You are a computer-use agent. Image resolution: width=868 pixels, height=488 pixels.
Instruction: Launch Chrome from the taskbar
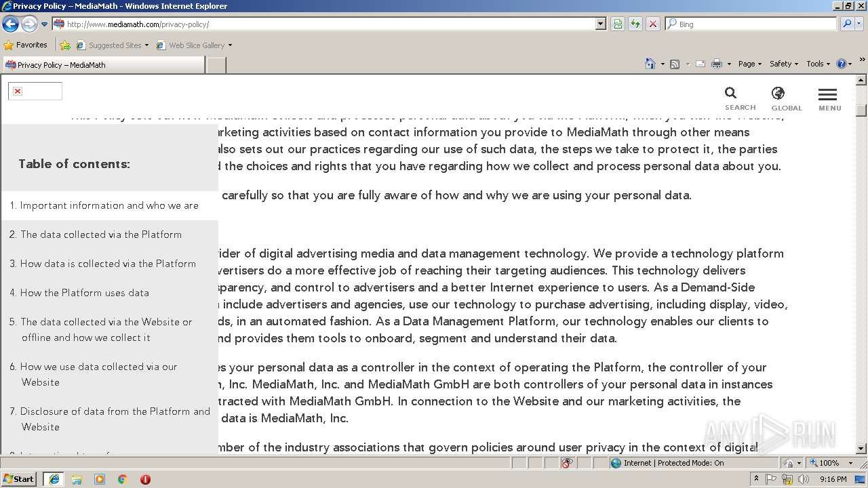tap(123, 479)
